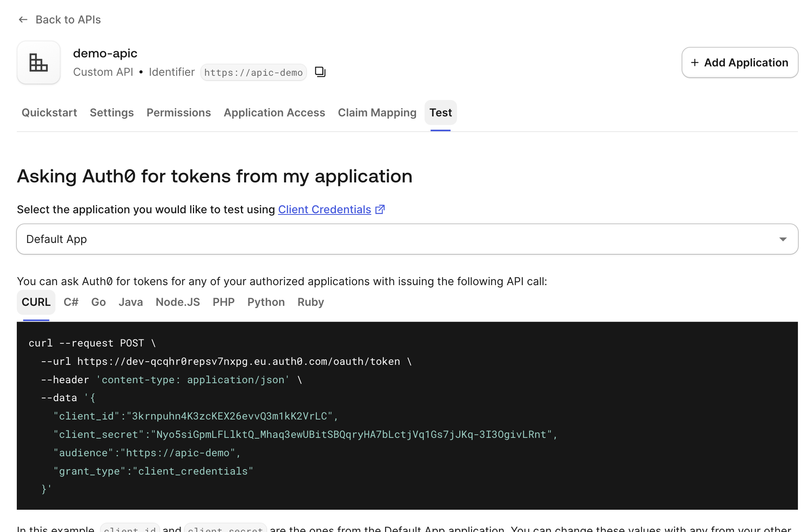The height and width of the screenshot is (532, 803).
Task: View the Python code sample
Action: point(266,302)
